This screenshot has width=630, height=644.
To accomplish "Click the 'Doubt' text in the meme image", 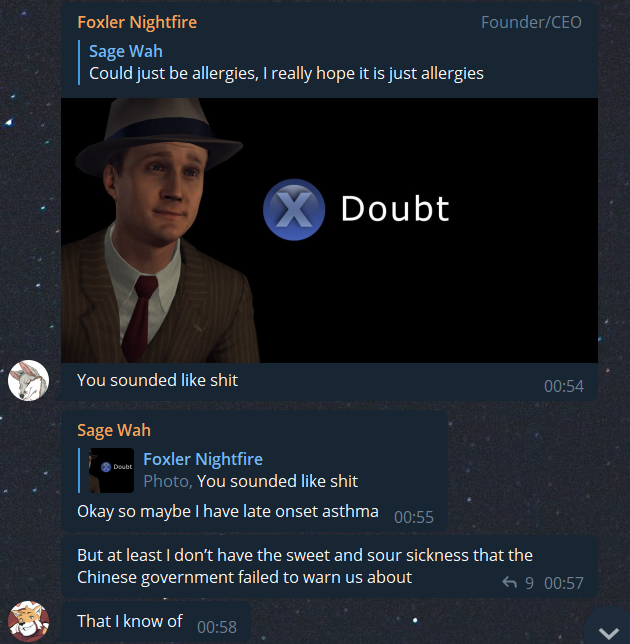I will point(395,209).
